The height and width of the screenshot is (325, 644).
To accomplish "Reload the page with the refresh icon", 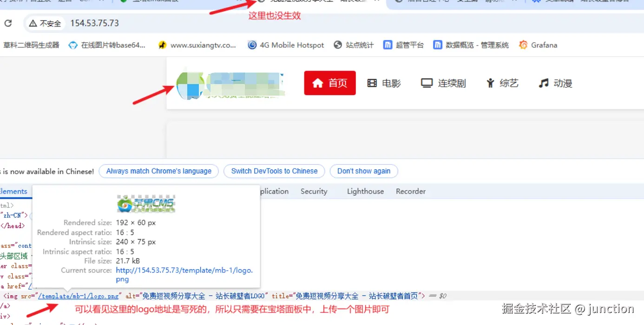I will (8, 23).
